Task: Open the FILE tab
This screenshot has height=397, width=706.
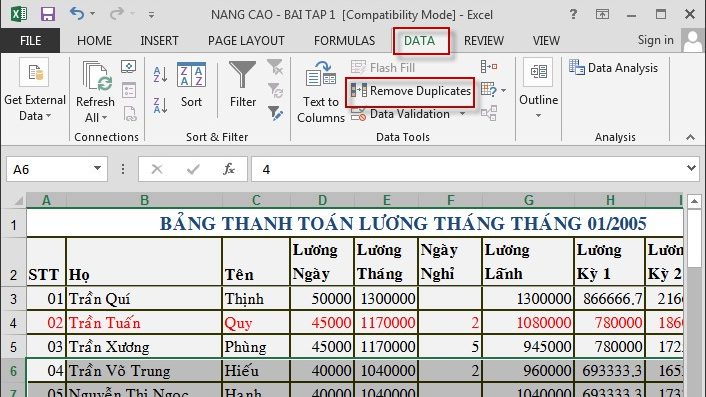Action: (x=30, y=41)
